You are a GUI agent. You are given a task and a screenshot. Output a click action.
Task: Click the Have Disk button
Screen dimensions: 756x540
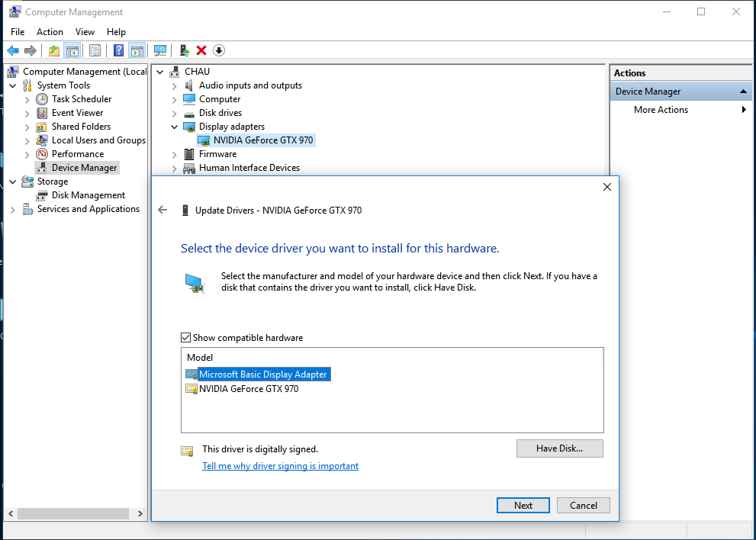point(559,448)
